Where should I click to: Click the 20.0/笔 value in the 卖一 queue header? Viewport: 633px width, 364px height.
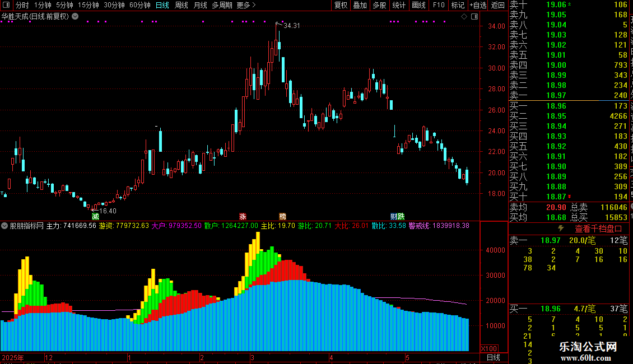tap(582, 240)
